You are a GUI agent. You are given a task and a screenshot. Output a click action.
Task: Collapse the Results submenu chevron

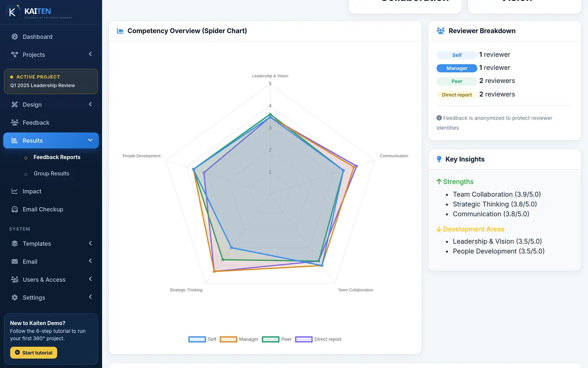pyautogui.click(x=90, y=140)
